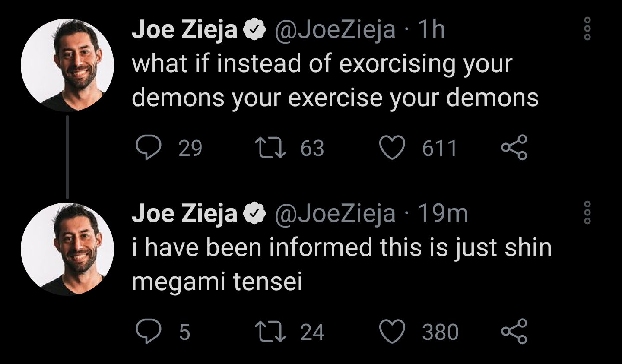The width and height of the screenshot is (622, 364).
Task: Reply to the shin megami tensei tweet
Action: point(147,332)
